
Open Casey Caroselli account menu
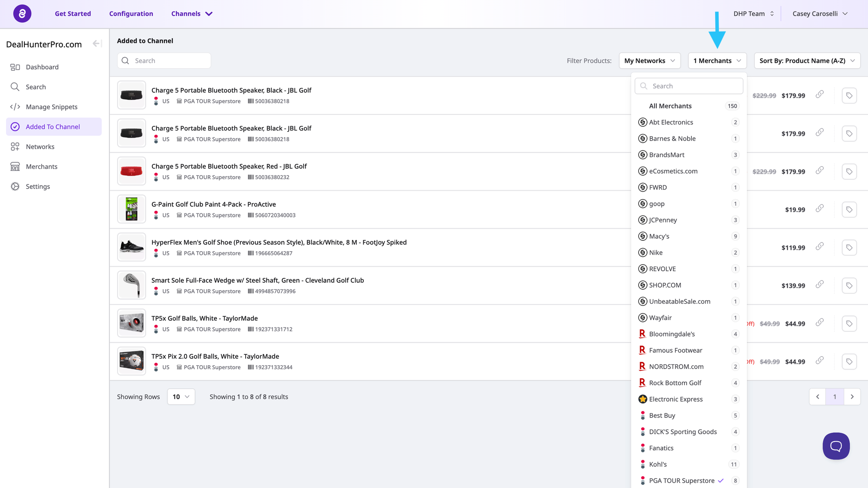coord(819,13)
